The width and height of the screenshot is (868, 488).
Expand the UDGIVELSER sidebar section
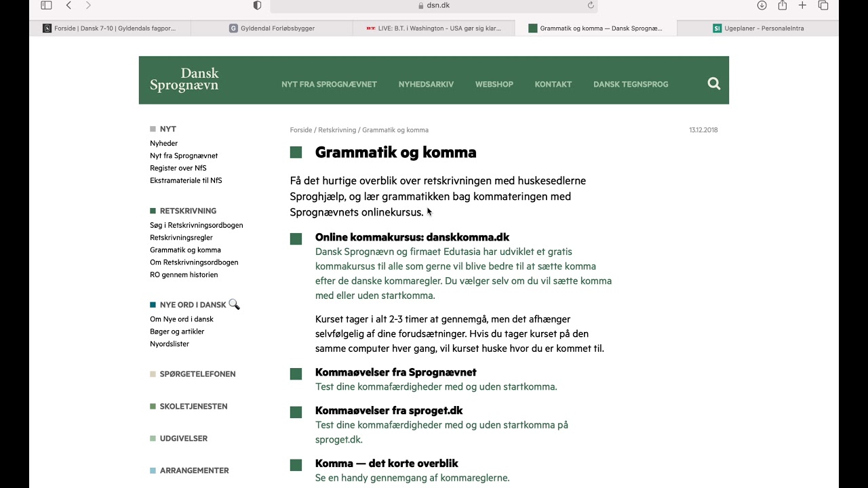pyautogui.click(x=183, y=439)
